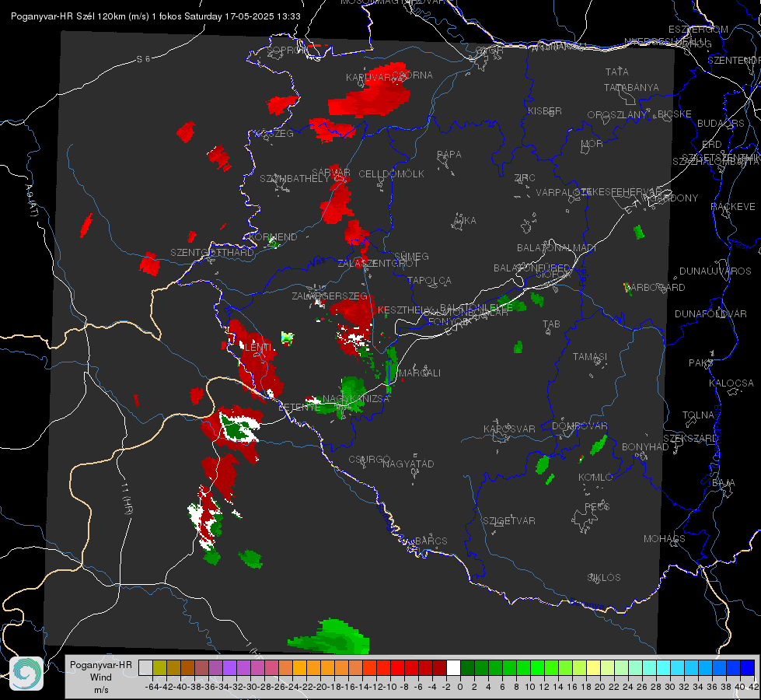Click the 'Poganyvar-HR Wind m/s' legend caption
761x700 pixels.
point(101,677)
